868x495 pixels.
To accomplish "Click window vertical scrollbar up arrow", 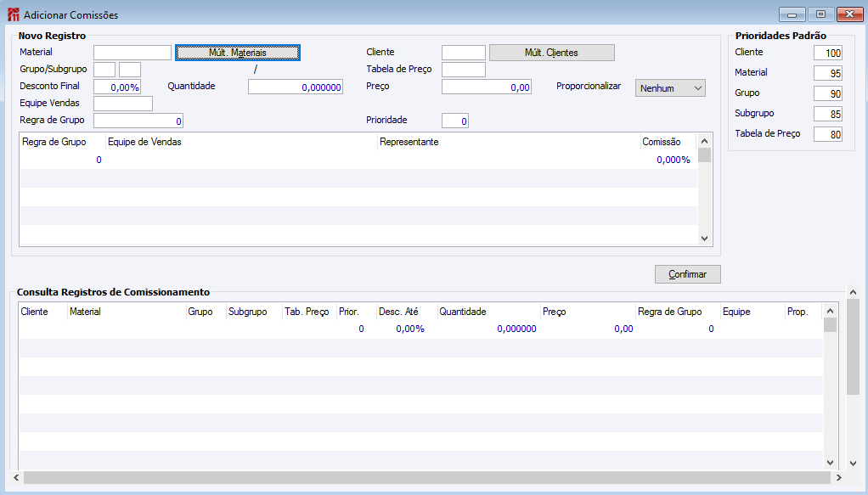I will 853,292.
